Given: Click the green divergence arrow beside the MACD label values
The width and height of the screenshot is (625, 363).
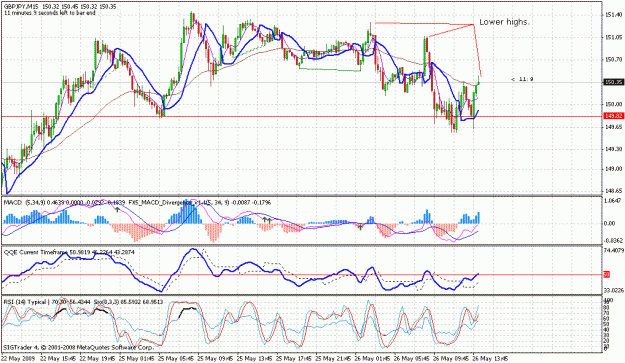Looking at the screenshot, I should (x=118, y=209).
